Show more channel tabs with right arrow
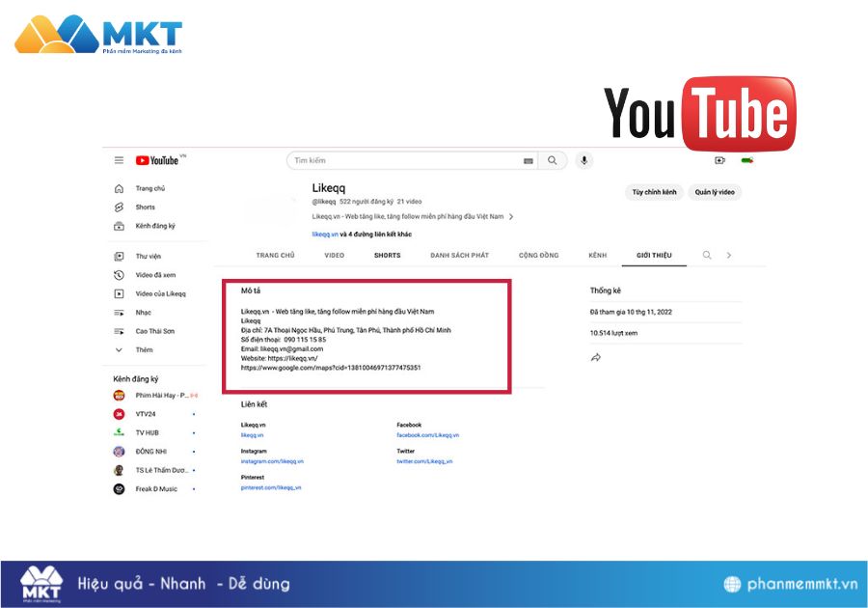Viewport: 868px width, 608px height. pyautogui.click(x=729, y=255)
